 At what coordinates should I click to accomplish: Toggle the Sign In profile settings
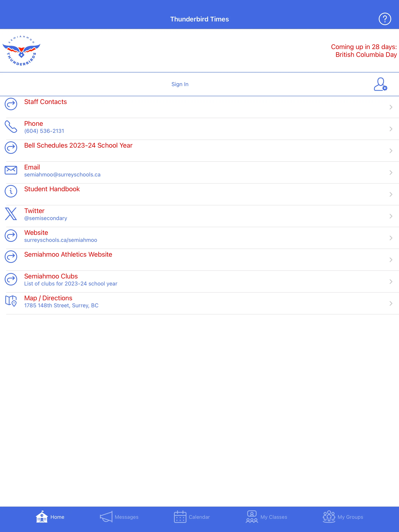380,83
